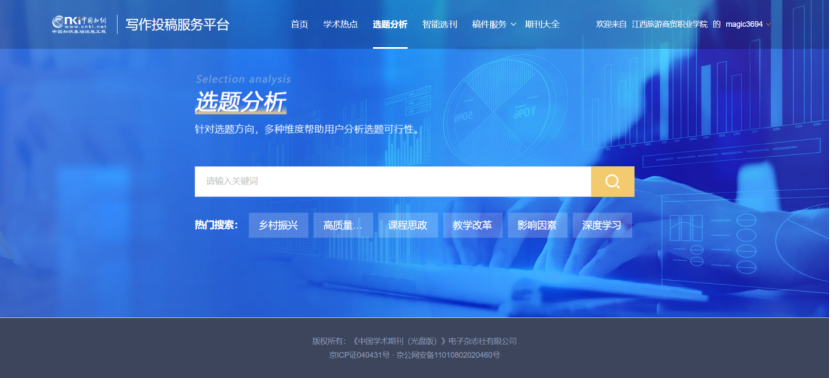Image resolution: width=830 pixels, height=378 pixels.
Task: Open the 学术热点 navigation item
Action: click(340, 24)
